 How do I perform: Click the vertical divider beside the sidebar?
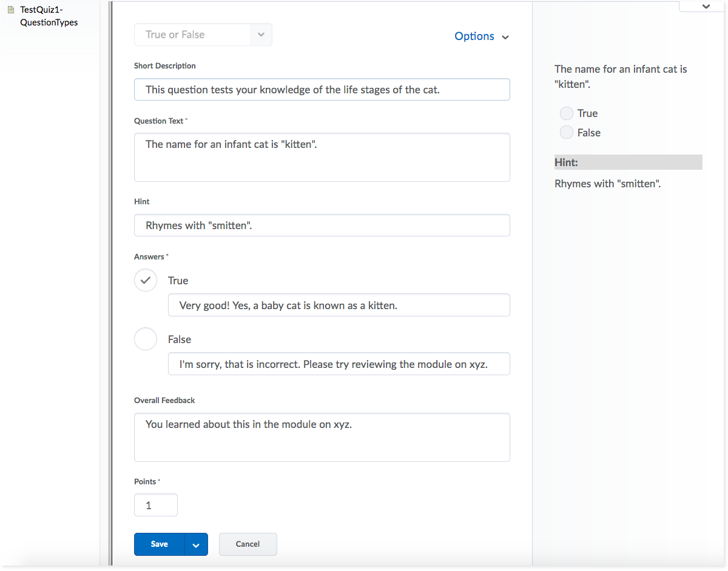(110, 285)
